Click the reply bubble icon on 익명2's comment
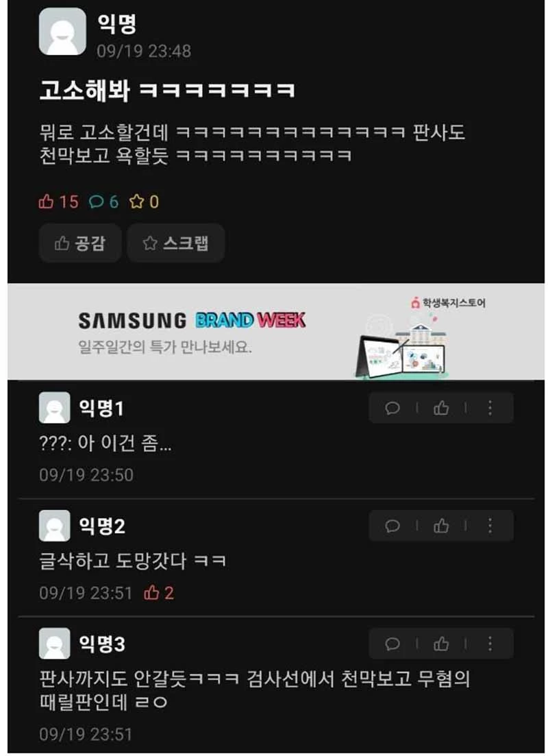The width and height of the screenshot is (548, 756). [393, 526]
